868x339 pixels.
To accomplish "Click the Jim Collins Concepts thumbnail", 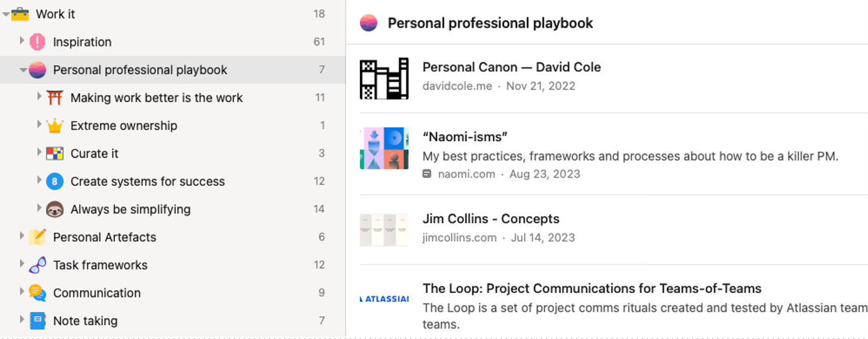I will 384,229.
